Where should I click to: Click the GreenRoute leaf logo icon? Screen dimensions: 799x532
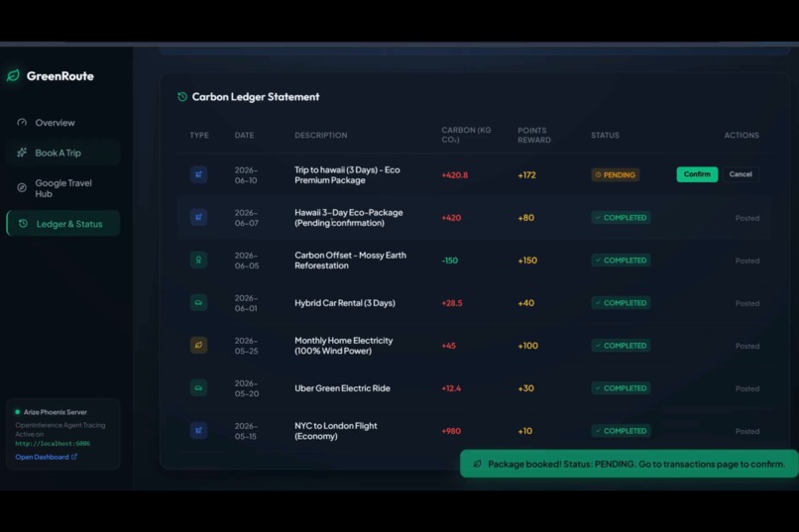coord(13,76)
